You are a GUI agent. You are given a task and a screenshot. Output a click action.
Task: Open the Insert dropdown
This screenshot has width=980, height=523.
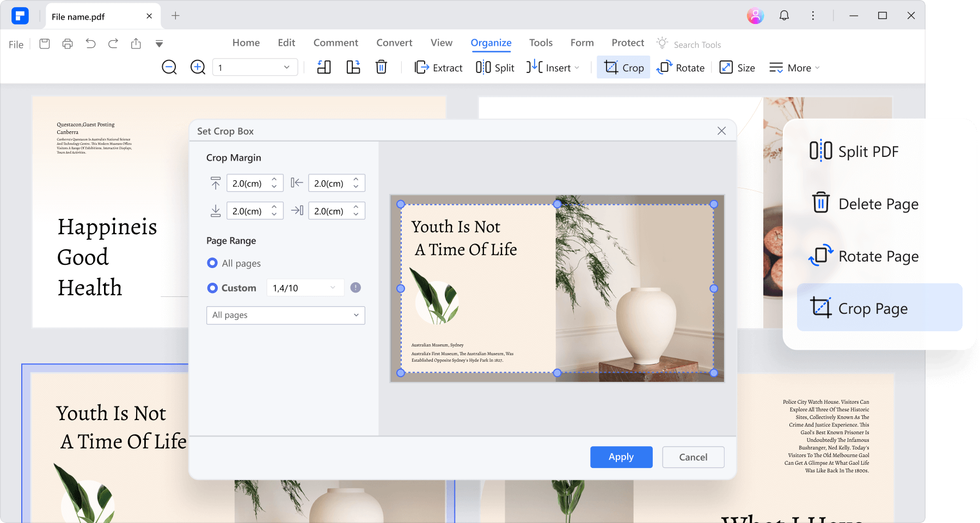click(553, 68)
